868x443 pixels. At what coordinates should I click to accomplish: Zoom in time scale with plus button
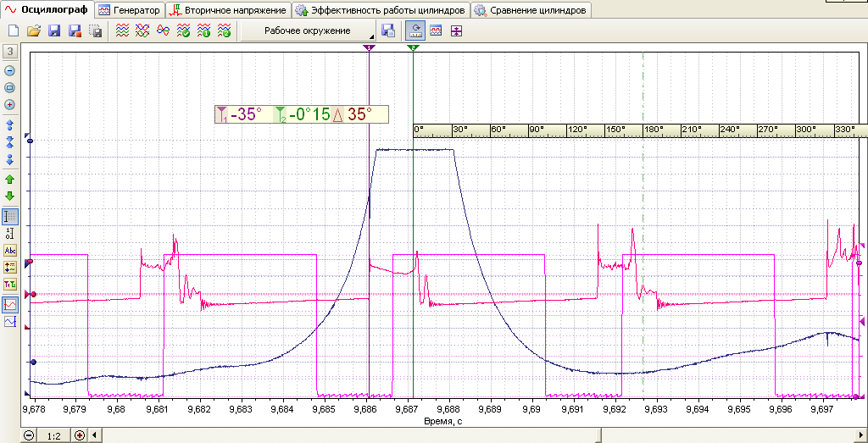click(79, 436)
